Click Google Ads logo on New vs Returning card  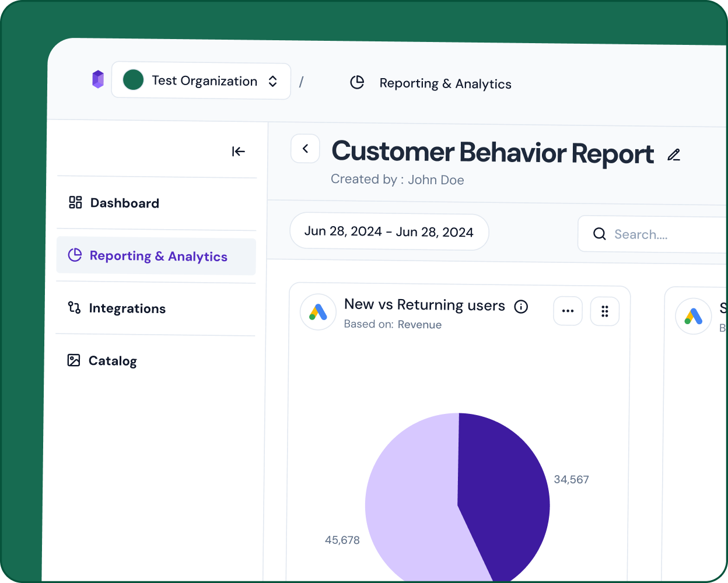318,312
